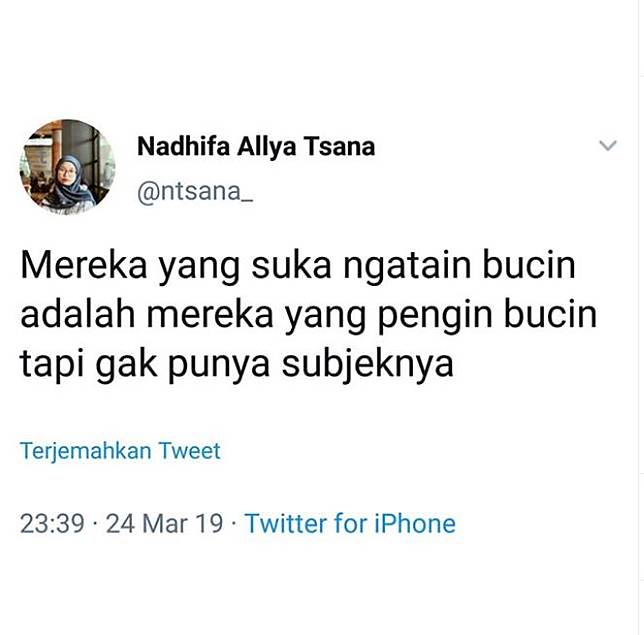Click the tweet line starting with Mereka
The image size is (644, 635).
tap(298, 267)
